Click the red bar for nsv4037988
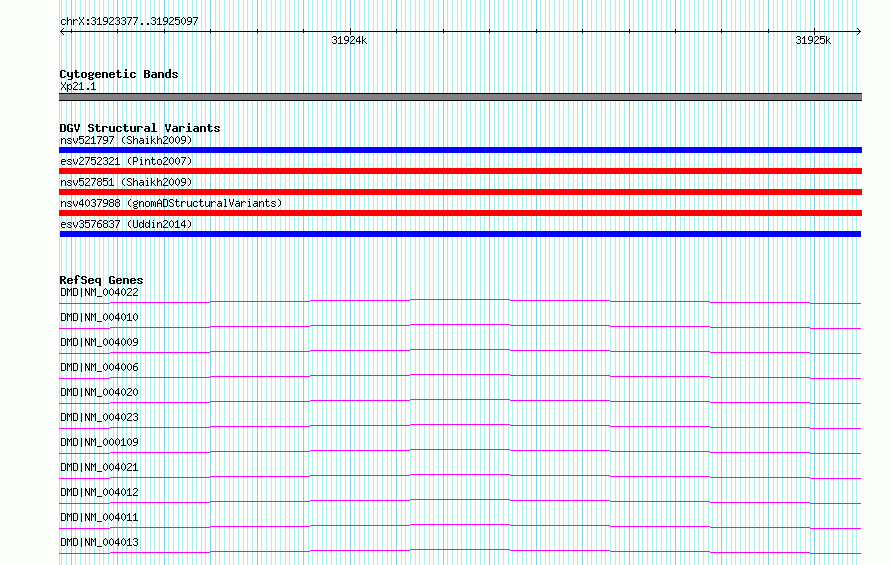This screenshot has height=565, width=890. 460,213
